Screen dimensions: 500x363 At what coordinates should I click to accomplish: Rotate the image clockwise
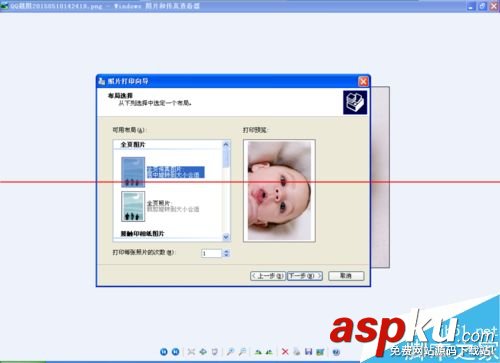pos(258,352)
